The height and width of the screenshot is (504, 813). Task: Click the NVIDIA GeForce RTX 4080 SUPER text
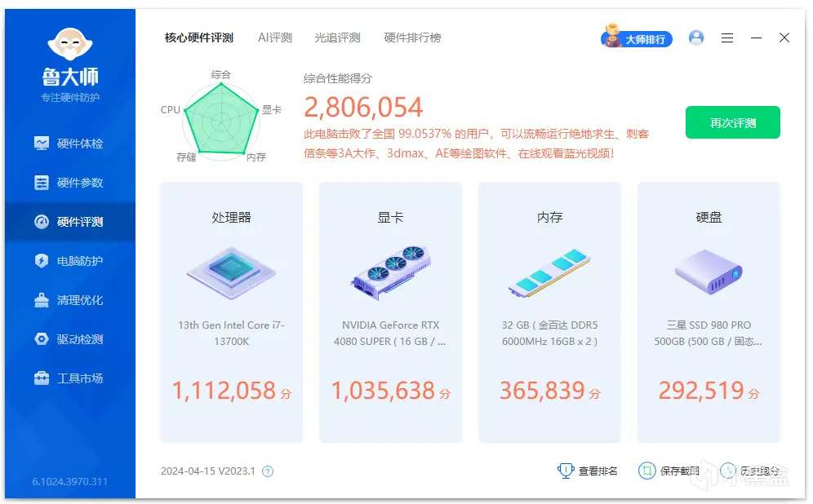[x=390, y=333]
